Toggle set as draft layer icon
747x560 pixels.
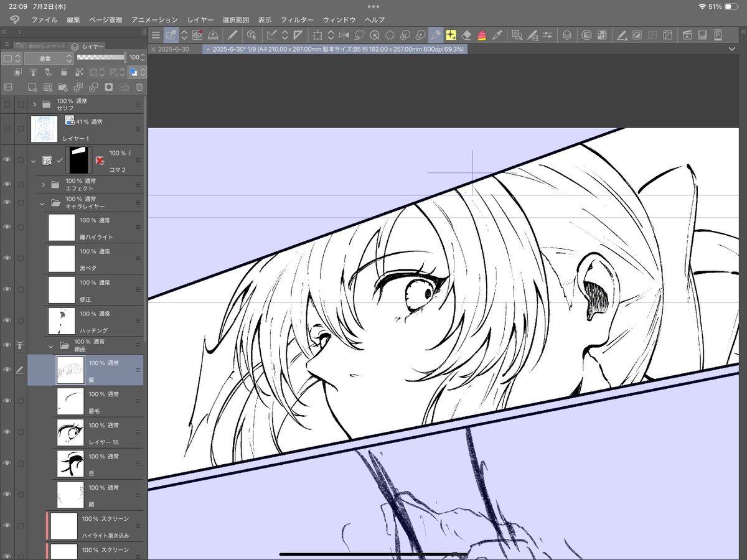48,72
